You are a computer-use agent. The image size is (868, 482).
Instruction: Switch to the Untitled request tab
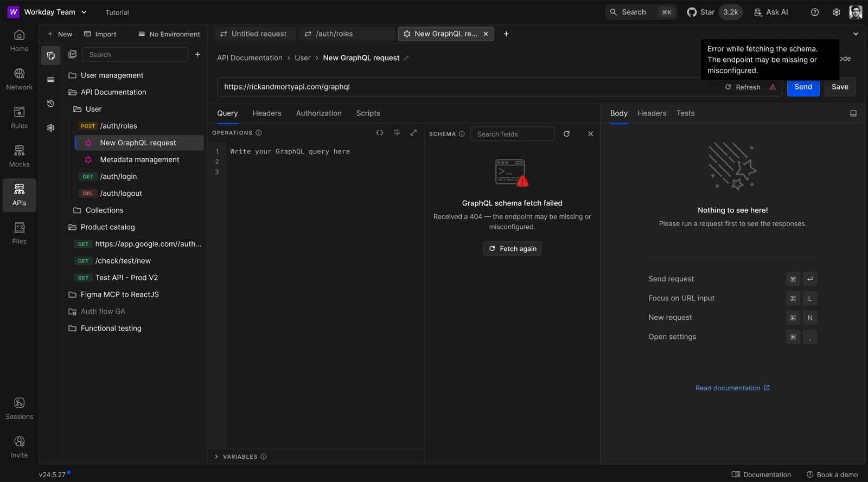point(255,34)
